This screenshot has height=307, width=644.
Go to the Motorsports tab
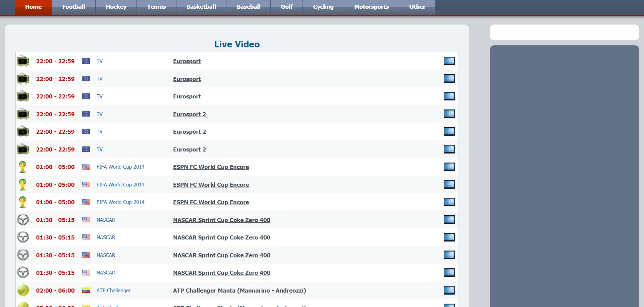click(372, 7)
